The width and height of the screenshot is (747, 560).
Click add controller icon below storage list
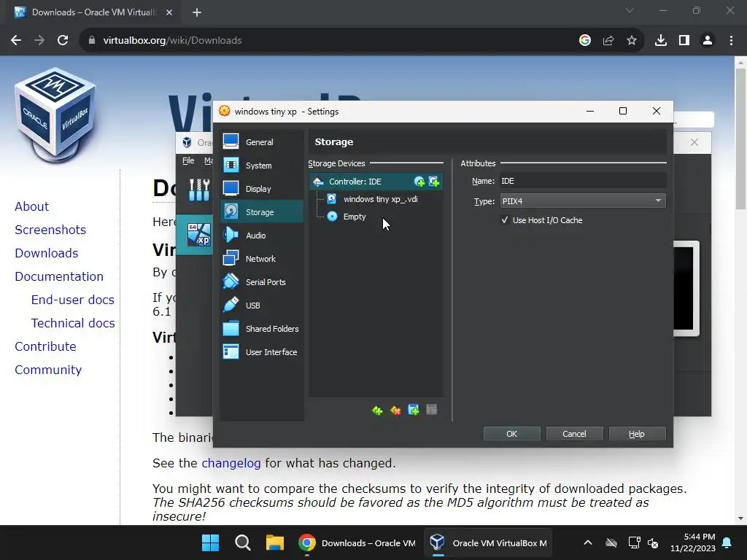(377, 410)
